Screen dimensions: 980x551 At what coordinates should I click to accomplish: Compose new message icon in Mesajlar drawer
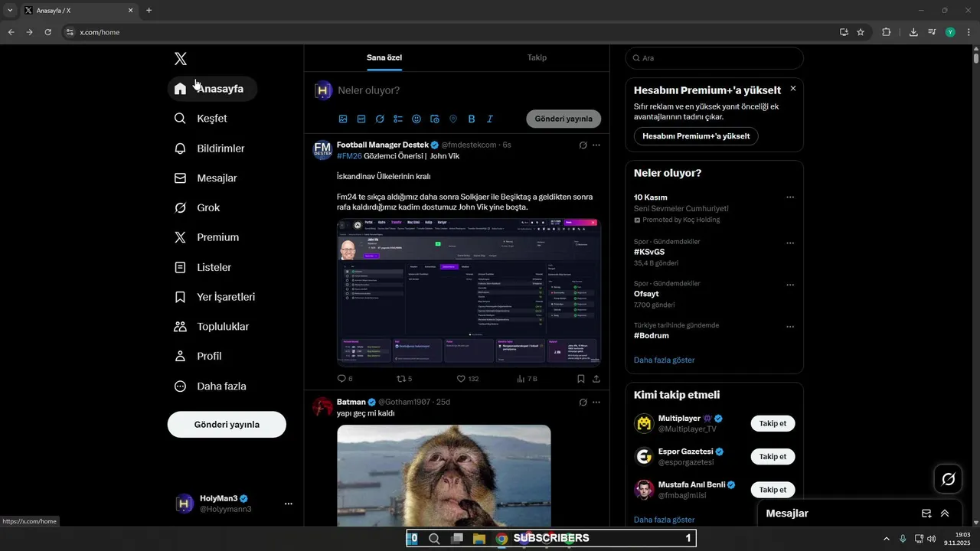click(926, 514)
